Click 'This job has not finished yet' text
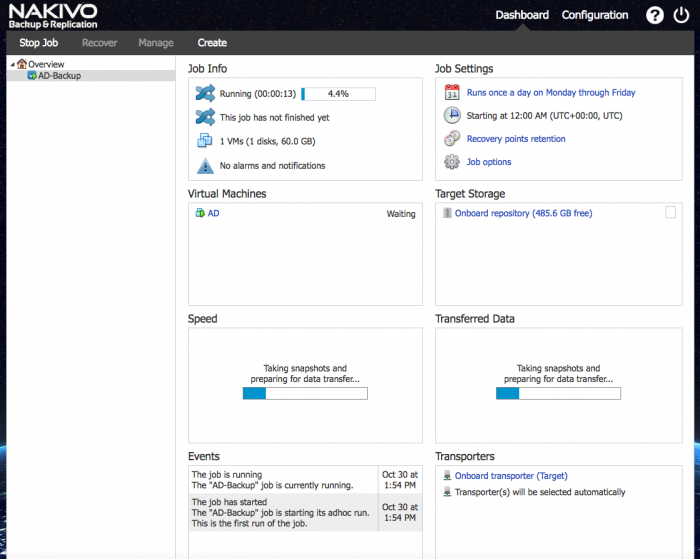Image resolution: width=700 pixels, height=559 pixels. pos(274,117)
